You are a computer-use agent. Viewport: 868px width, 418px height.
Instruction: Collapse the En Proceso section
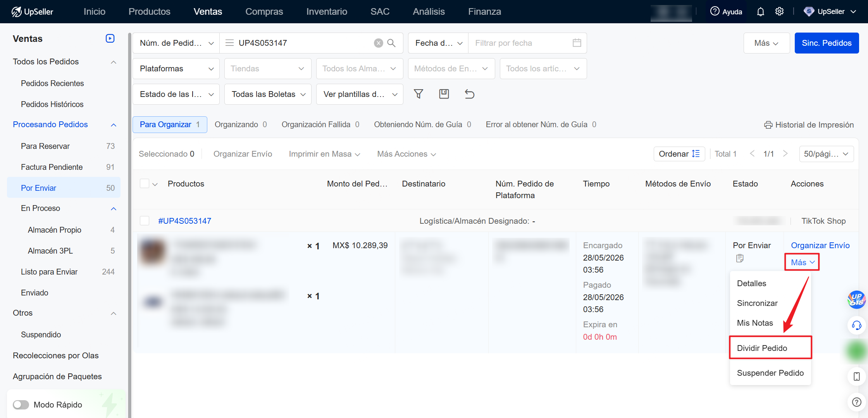[x=114, y=209]
